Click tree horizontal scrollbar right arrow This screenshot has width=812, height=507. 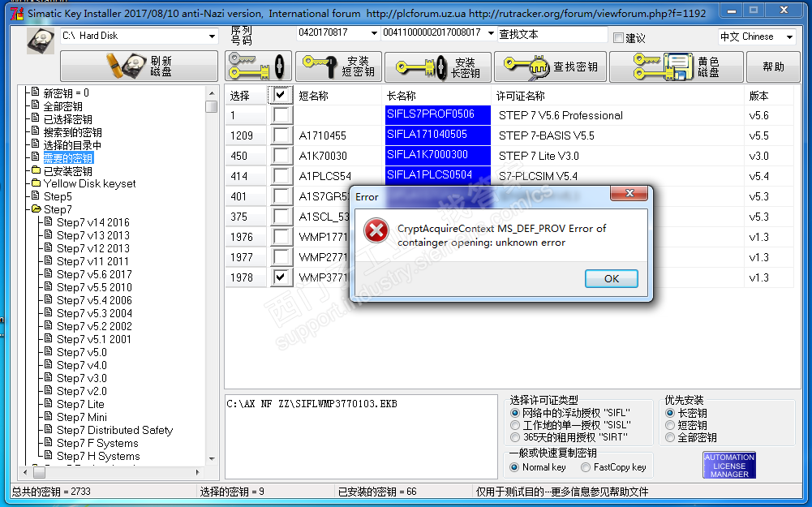coord(197,472)
